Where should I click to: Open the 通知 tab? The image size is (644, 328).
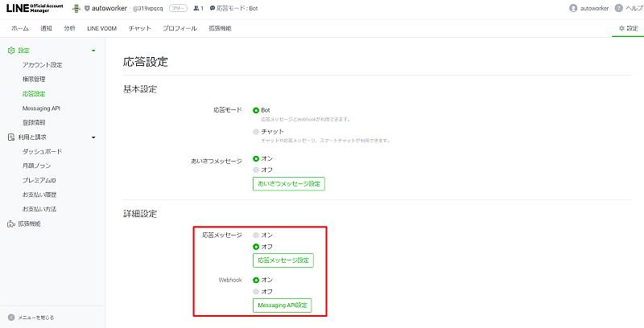pyautogui.click(x=46, y=28)
